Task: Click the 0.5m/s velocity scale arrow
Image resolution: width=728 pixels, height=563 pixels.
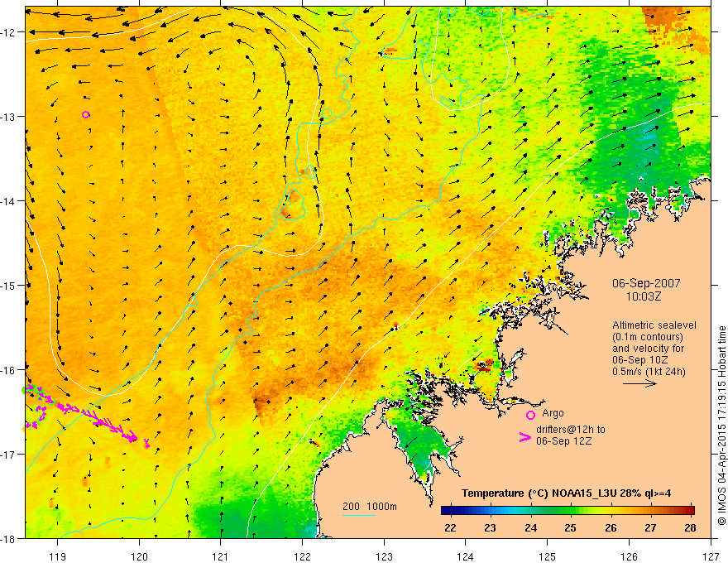Action: click(x=639, y=383)
